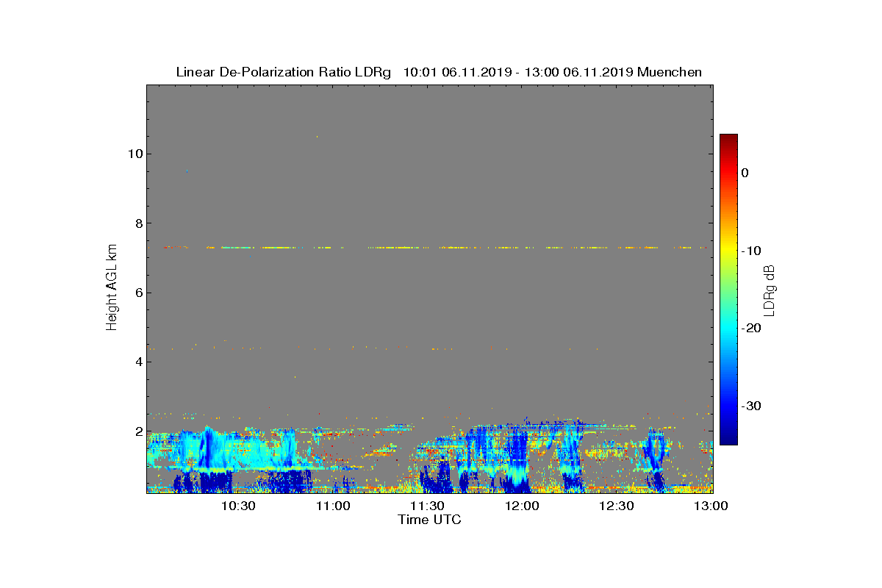
Task: Click the '13:00' time tick label
Action: (x=711, y=506)
